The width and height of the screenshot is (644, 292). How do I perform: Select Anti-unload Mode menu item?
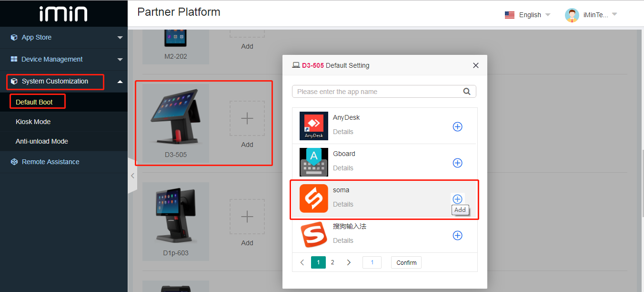(64, 141)
